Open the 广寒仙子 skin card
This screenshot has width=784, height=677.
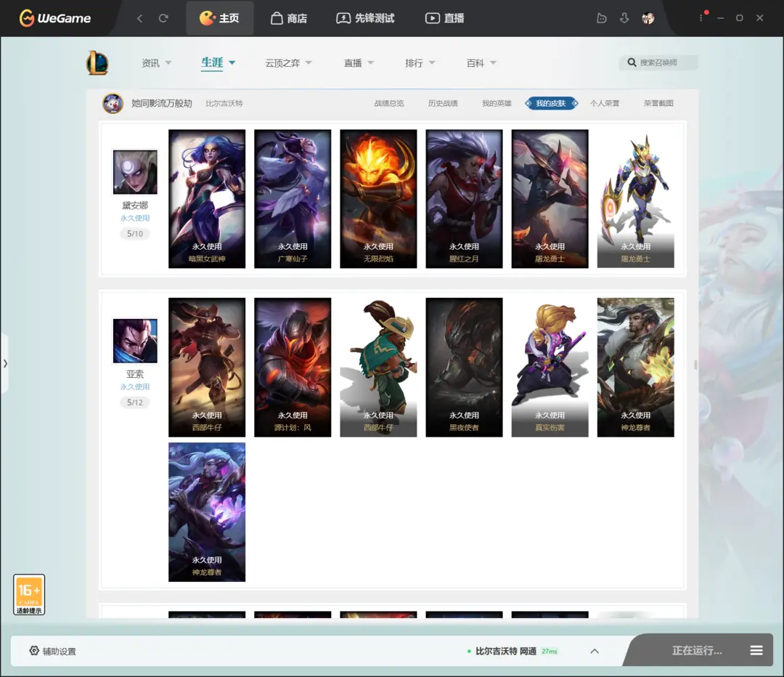pyautogui.click(x=293, y=198)
